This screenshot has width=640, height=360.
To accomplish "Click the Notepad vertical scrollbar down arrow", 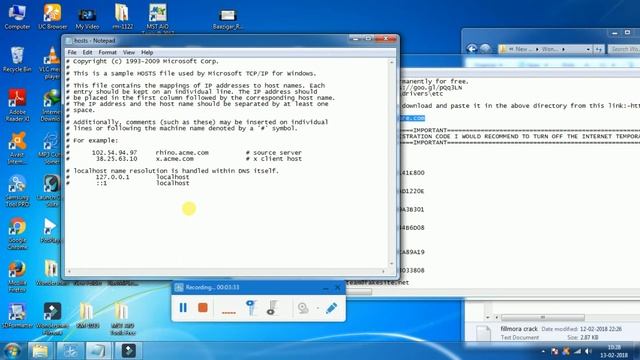I will [x=391, y=264].
